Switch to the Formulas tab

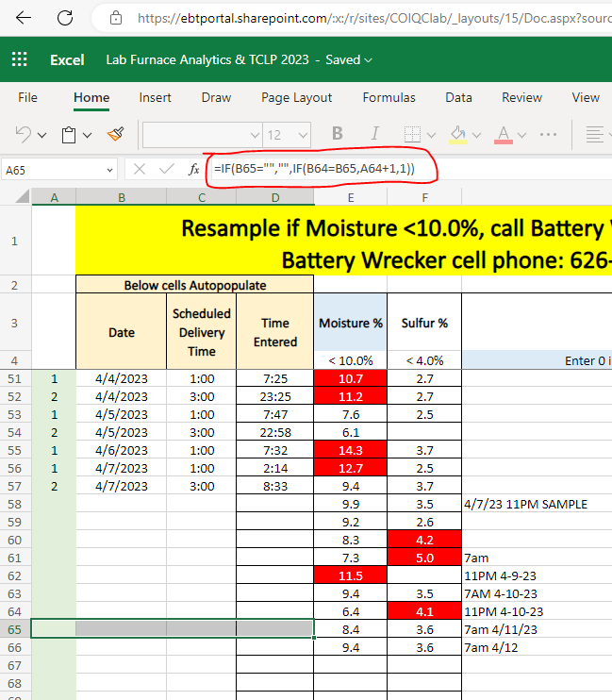click(389, 97)
